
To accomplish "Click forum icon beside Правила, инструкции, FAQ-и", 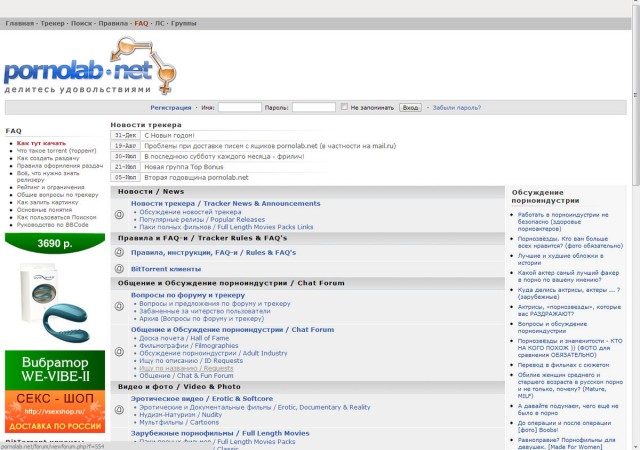I will [119, 252].
